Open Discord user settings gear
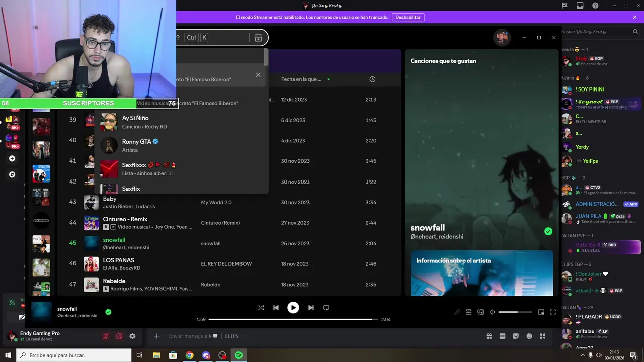The width and height of the screenshot is (644, 362). pos(132,336)
